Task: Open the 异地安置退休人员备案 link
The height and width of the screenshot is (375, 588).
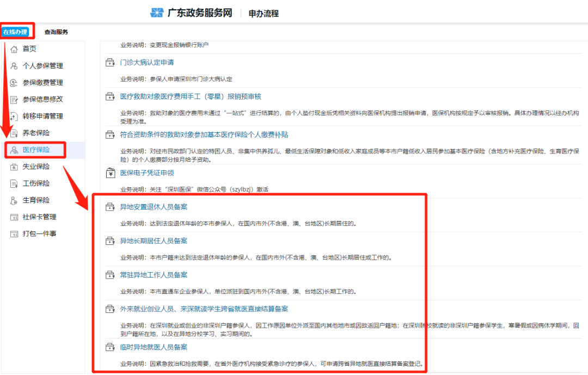Action: (x=154, y=207)
